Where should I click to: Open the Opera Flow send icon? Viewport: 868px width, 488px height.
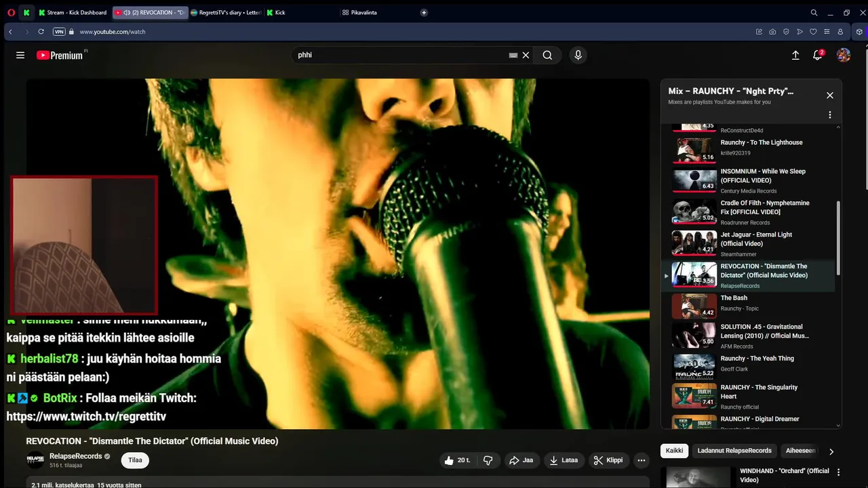[x=800, y=32]
